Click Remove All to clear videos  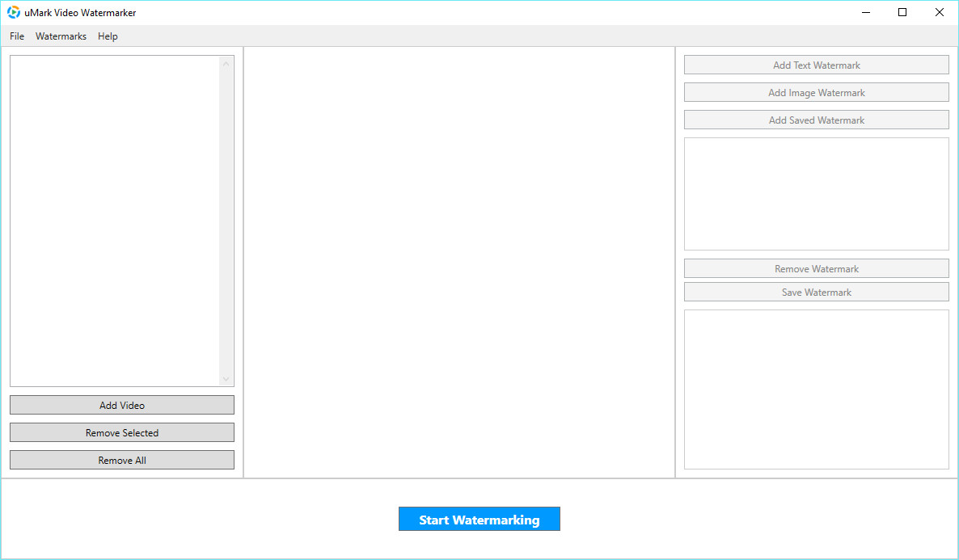122,460
